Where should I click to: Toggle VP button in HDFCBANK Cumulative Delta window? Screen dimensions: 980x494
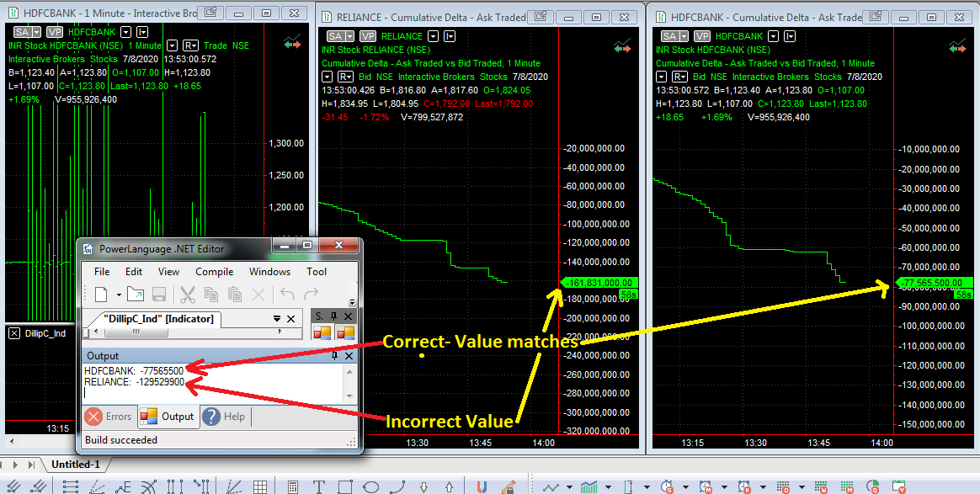coord(702,36)
